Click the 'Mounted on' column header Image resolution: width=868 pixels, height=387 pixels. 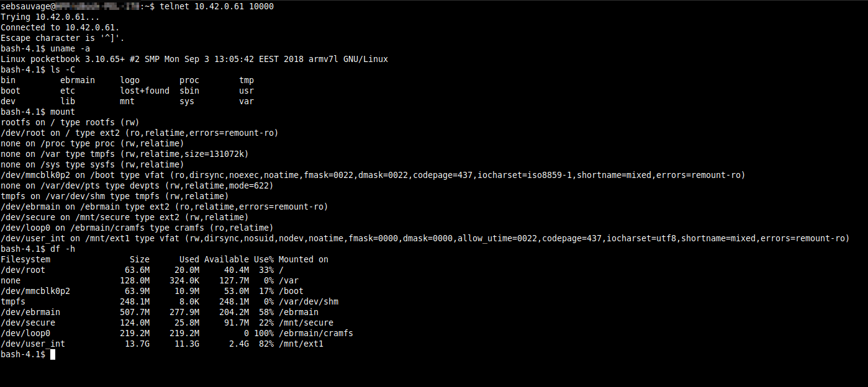[x=303, y=259]
